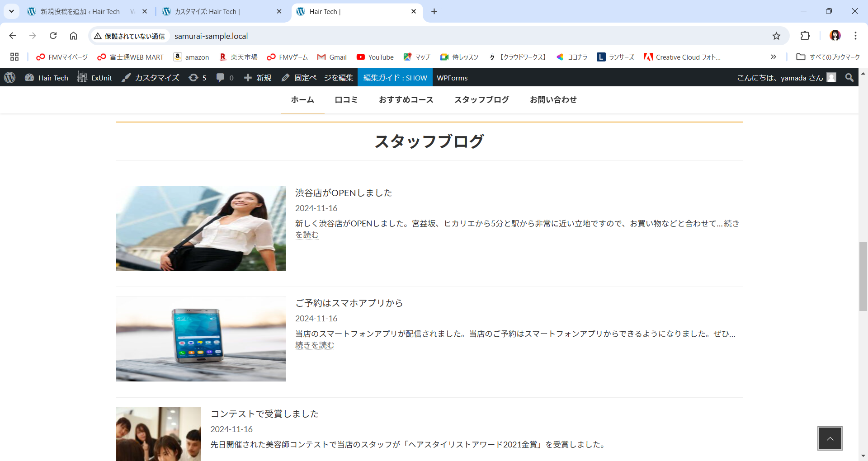Open post 渋谷店がOPENしました
This screenshot has height=461, width=868.
click(x=344, y=193)
